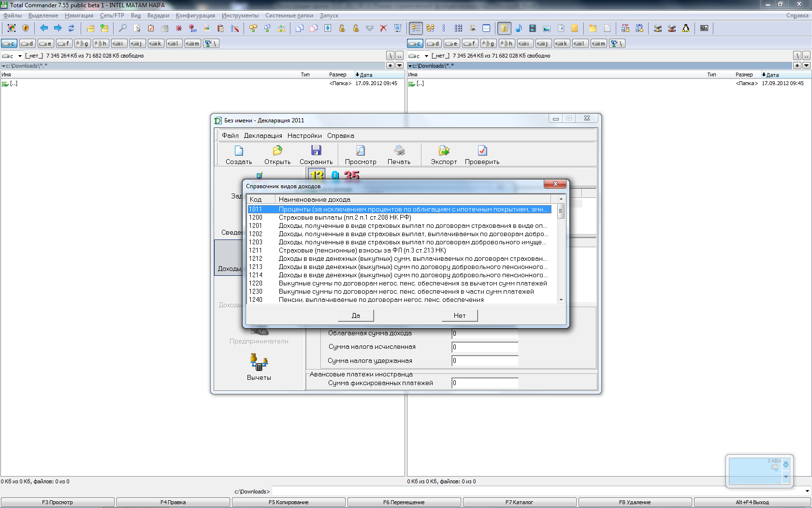Click the film strip video filter icon
Screen dimensions: 812x508
(533, 28)
